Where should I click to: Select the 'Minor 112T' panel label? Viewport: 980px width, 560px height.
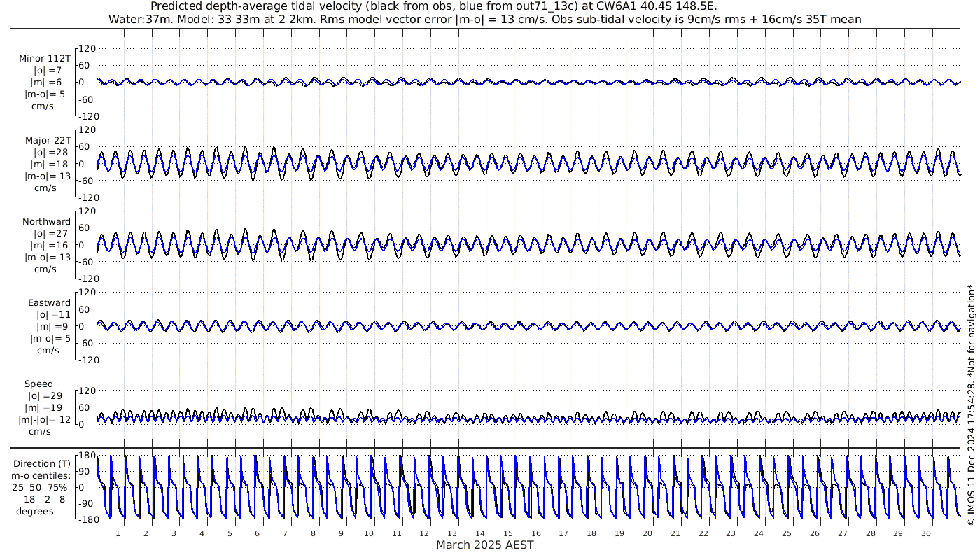(x=45, y=59)
